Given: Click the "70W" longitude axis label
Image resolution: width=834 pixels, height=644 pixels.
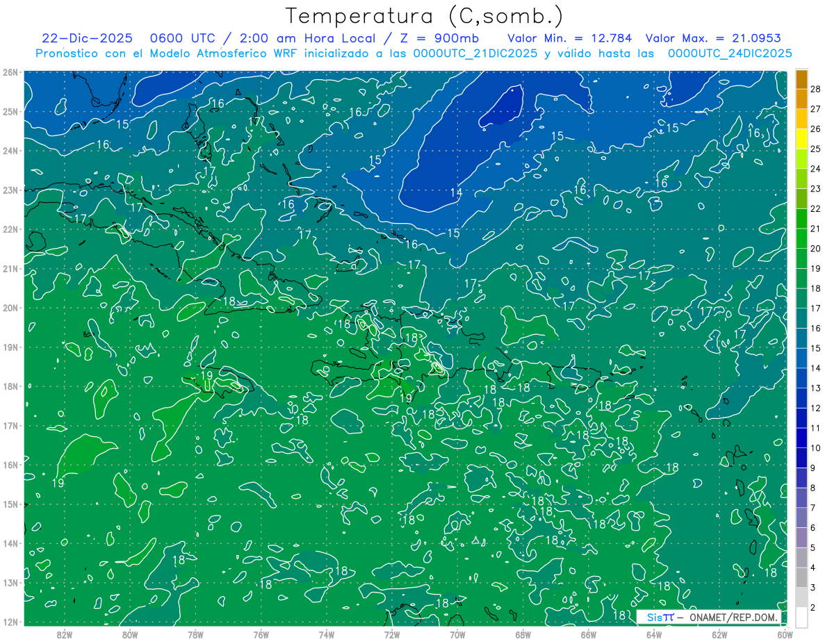Looking at the screenshot, I should tap(457, 634).
